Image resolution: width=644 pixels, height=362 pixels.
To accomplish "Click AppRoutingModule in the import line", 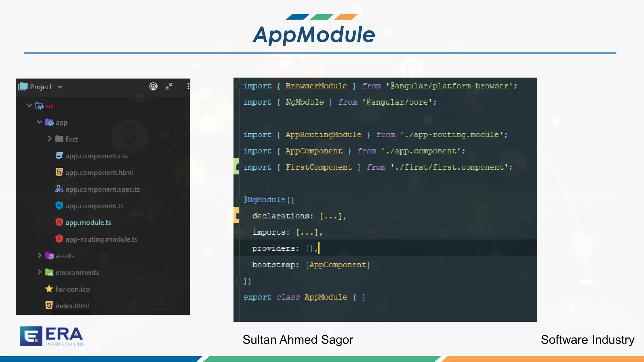I will click(x=323, y=134).
